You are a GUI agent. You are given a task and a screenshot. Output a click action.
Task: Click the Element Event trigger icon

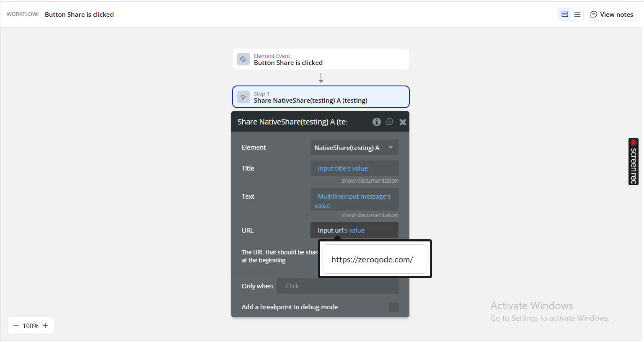(x=243, y=59)
